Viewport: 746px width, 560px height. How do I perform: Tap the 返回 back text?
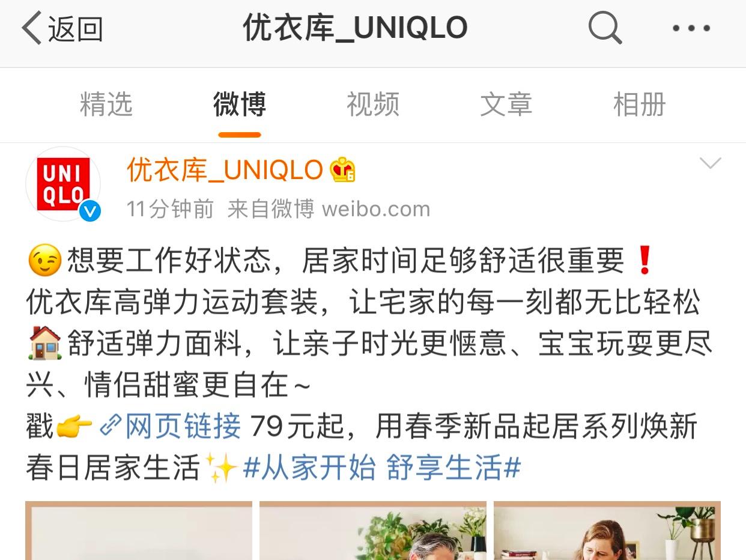(76, 28)
